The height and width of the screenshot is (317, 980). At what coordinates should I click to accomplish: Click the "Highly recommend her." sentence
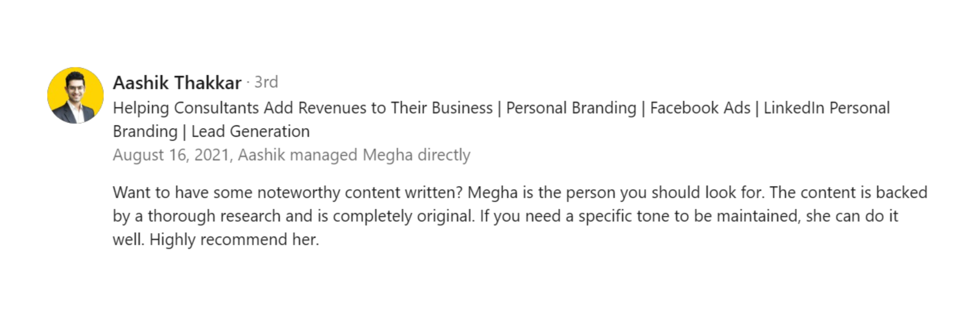[x=234, y=240]
